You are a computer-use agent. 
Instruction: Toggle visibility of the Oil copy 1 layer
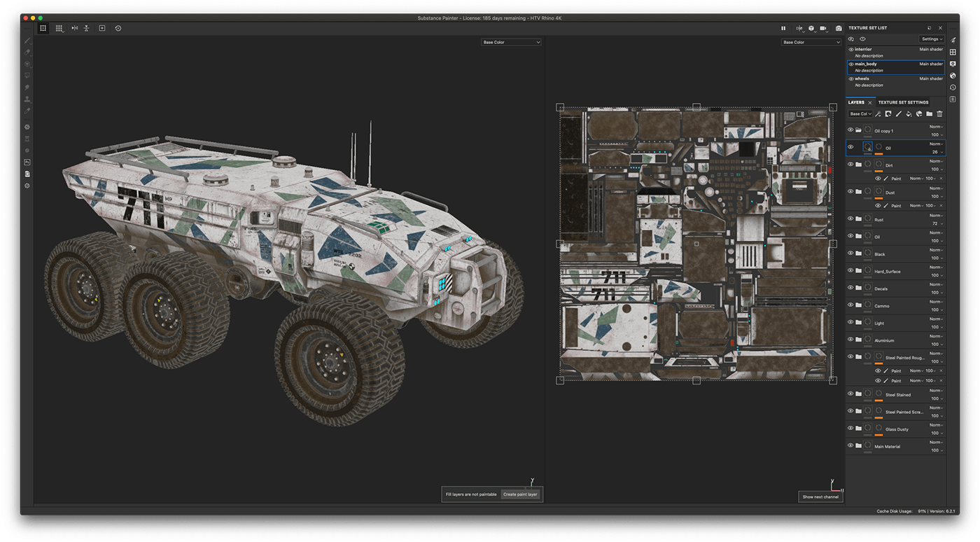[x=851, y=130]
